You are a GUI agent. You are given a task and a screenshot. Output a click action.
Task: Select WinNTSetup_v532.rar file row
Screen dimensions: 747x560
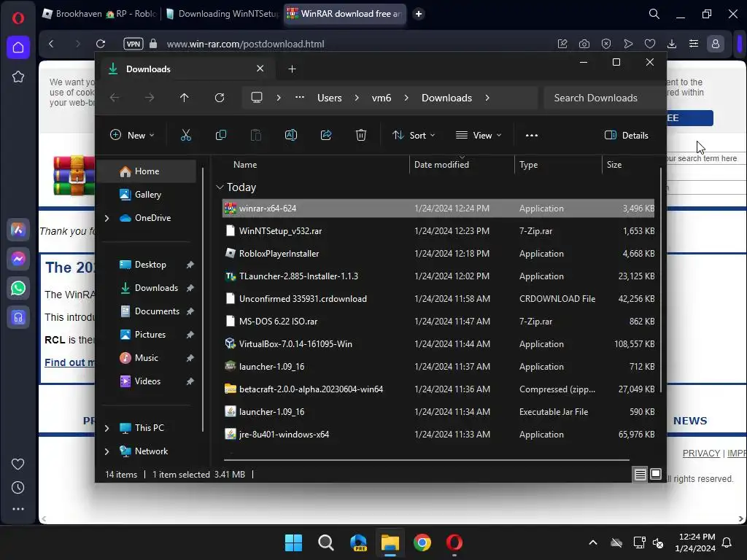(438, 231)
